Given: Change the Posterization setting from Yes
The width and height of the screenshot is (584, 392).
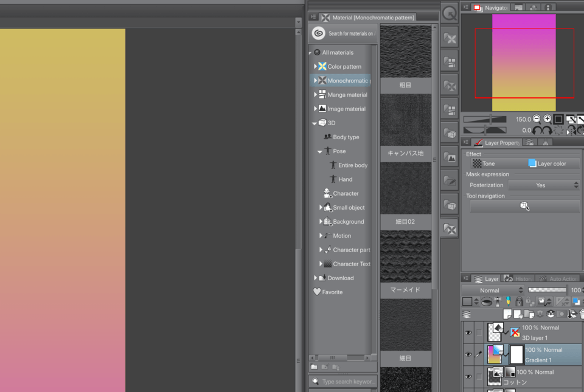Looking at the screenshot, I should 542,185.
